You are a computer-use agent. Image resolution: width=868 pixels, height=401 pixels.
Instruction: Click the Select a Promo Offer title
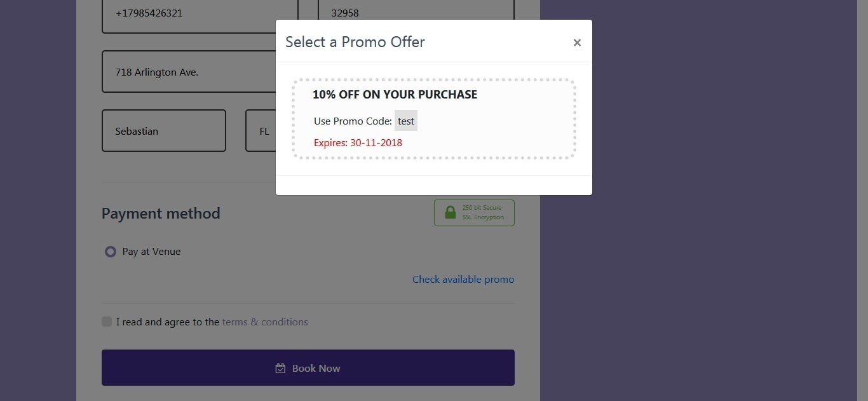355,42
